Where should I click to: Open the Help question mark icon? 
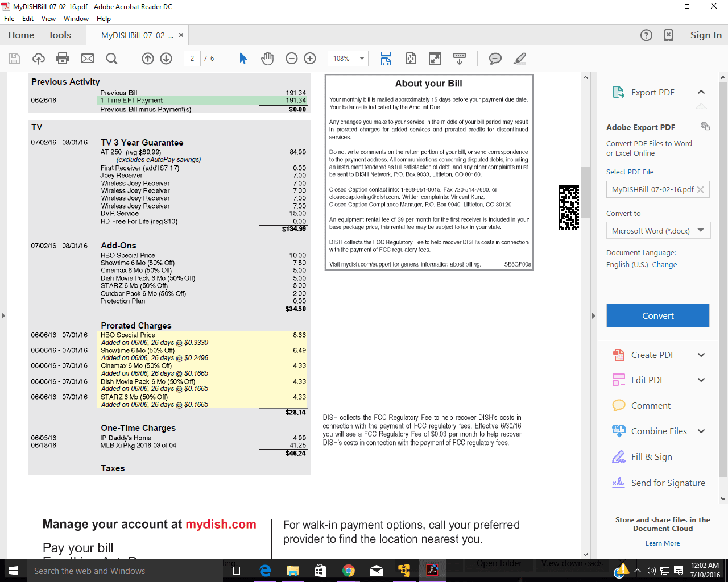tap(646, 35)
